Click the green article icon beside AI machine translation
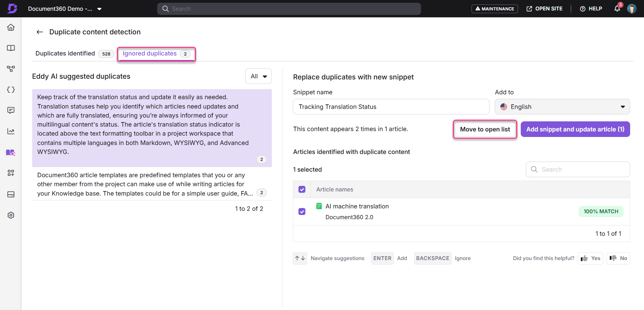 pyautogui.click(x=319, y=206)
